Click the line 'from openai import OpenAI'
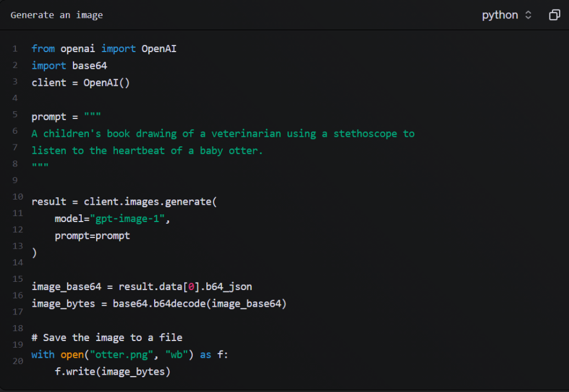Image resolution: width=569 pixels, height=392 pixels. click(x=104, y=49)
